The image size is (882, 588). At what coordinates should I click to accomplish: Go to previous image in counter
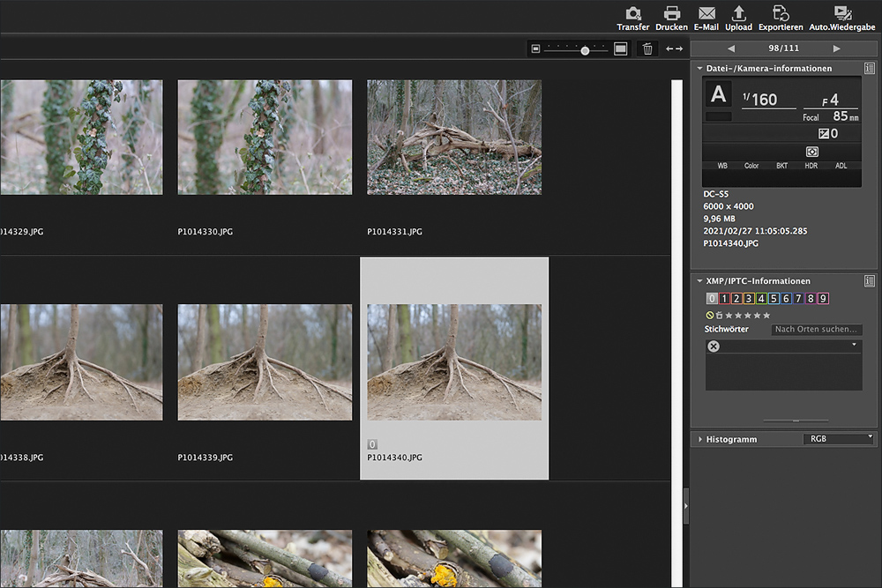[x=730, y=48]
